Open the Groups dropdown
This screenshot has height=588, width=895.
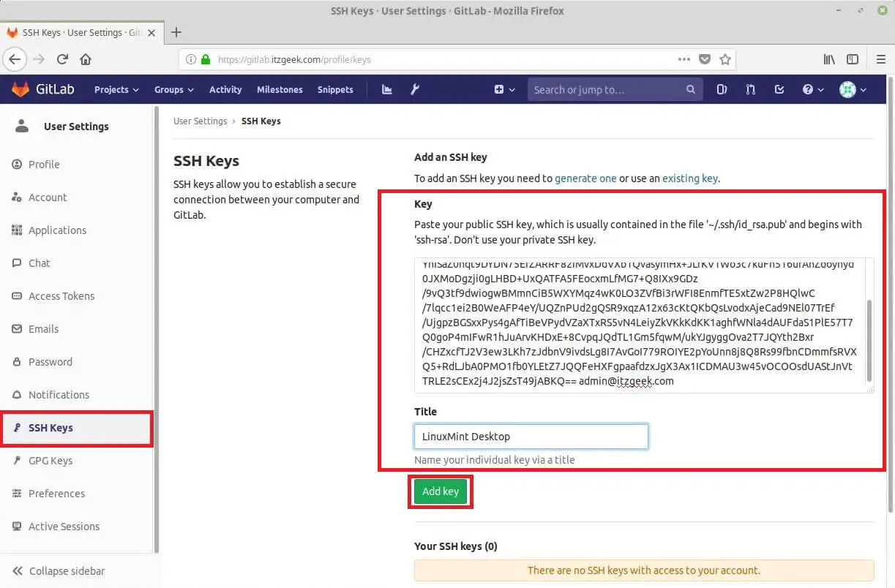(x=173, y=89)
